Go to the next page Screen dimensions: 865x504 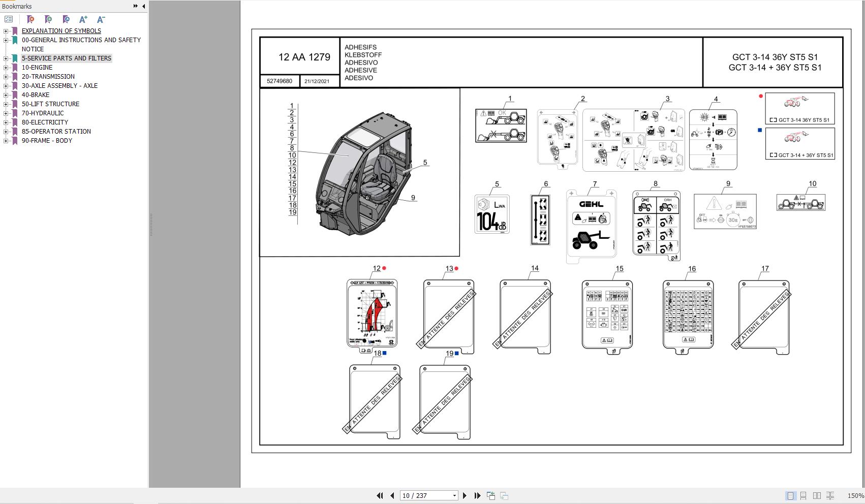pyautogui.click(x=465, y=495)
